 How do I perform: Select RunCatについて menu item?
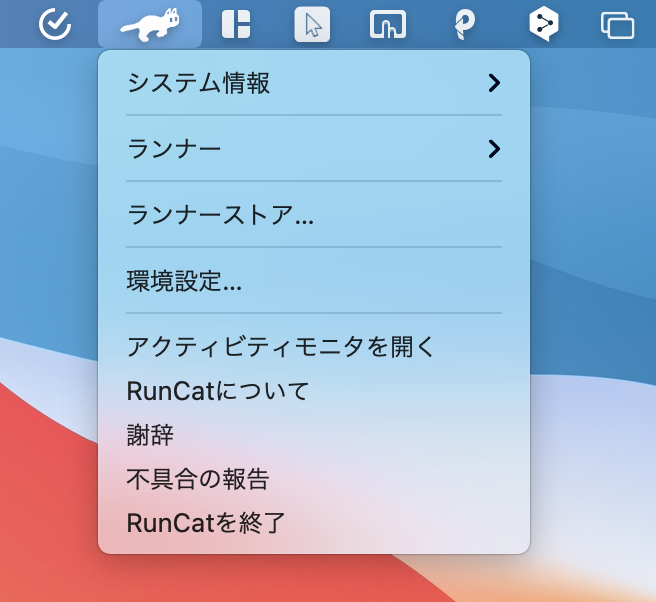314,391
